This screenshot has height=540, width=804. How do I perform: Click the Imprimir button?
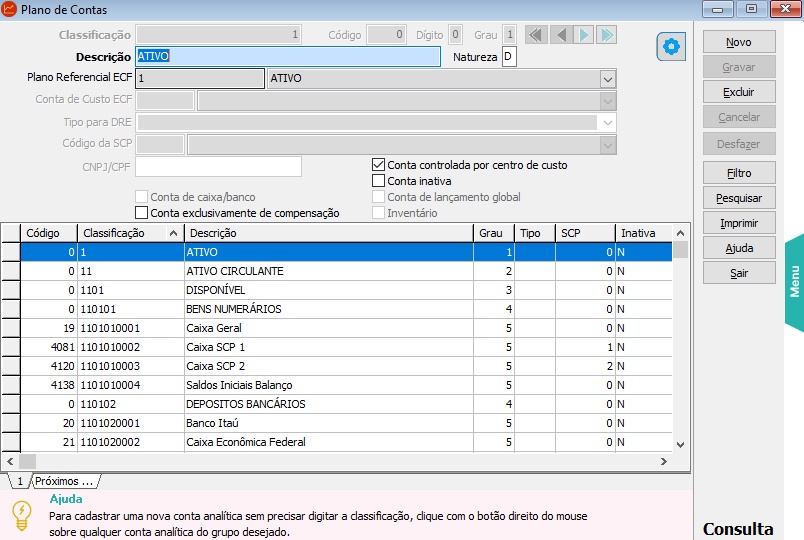[739, 223]
